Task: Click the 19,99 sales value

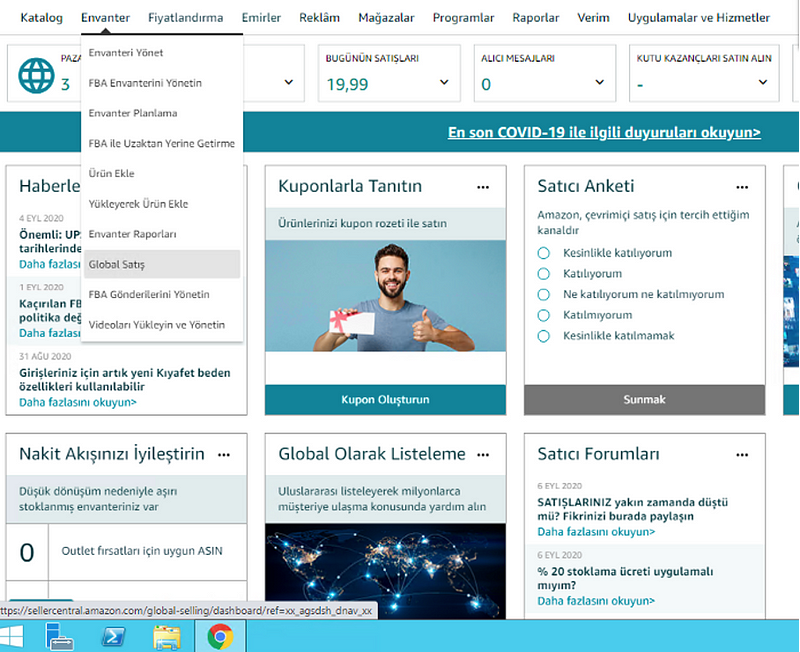Action: pos(347,84)
